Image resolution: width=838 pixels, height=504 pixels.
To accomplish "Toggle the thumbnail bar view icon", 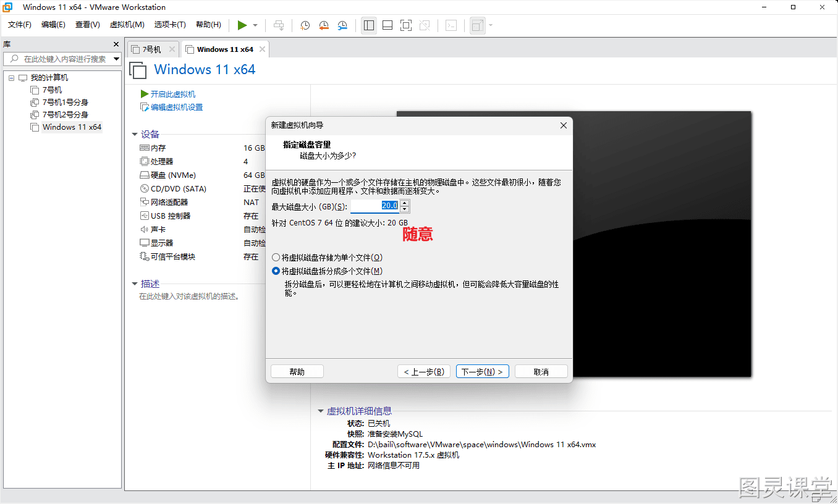I will point(387,25).
